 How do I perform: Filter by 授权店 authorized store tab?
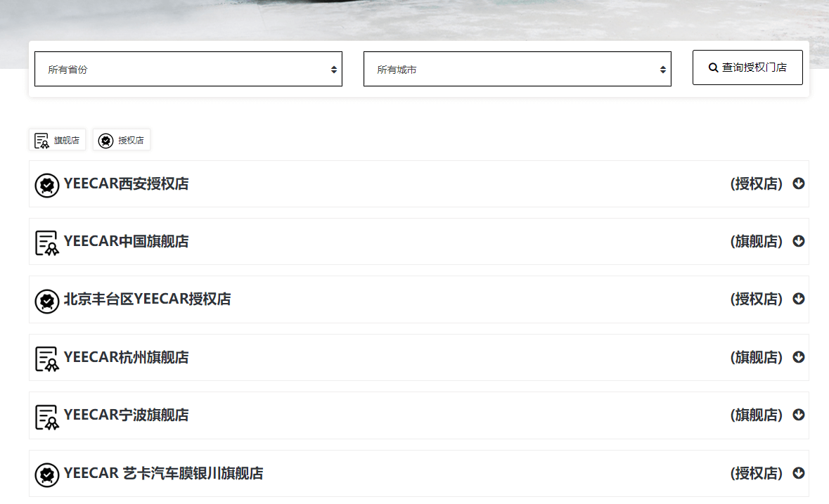[x=122, y=140]
